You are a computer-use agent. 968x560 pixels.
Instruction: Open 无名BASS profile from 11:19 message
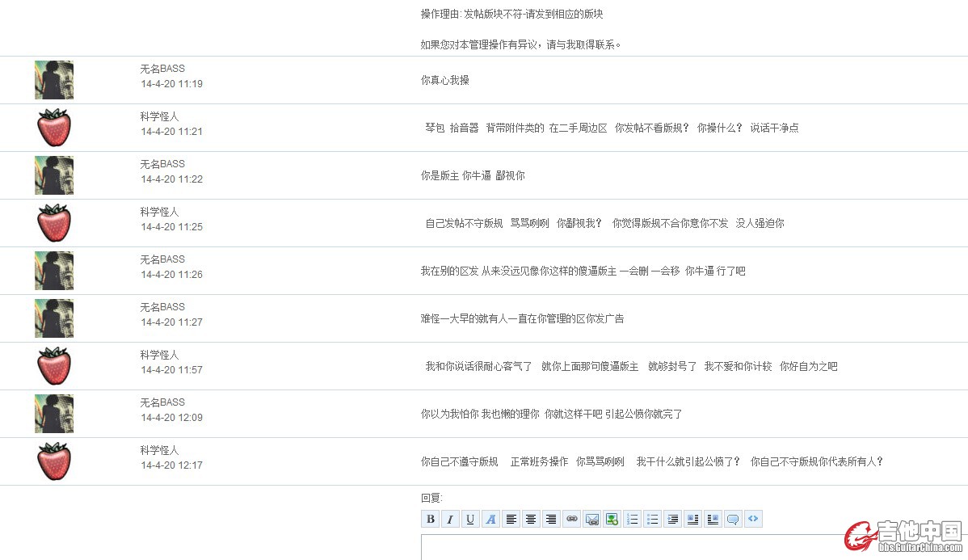click(162, 69)
